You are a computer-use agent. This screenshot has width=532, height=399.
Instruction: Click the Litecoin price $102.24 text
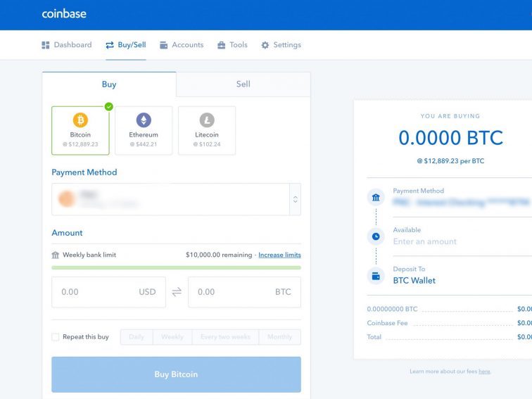pyautogui.click(x=207, y=144)
